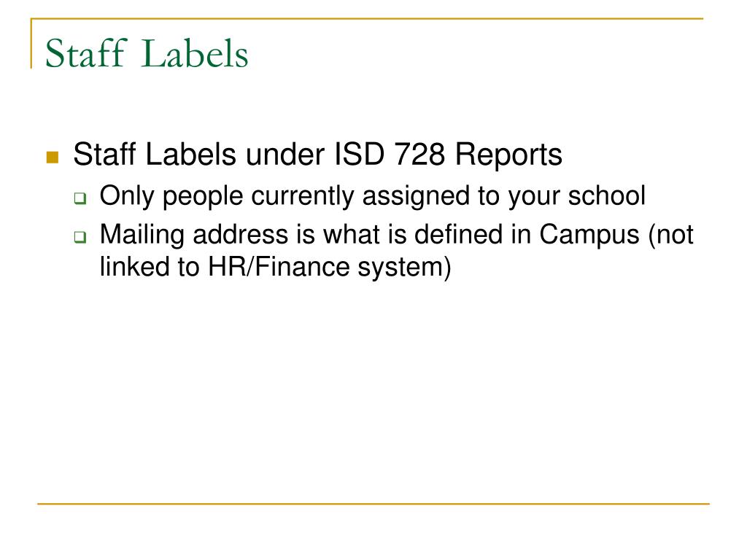Select the gold square bullet marker
Screen dimensions: 747x560
[53, 157]
